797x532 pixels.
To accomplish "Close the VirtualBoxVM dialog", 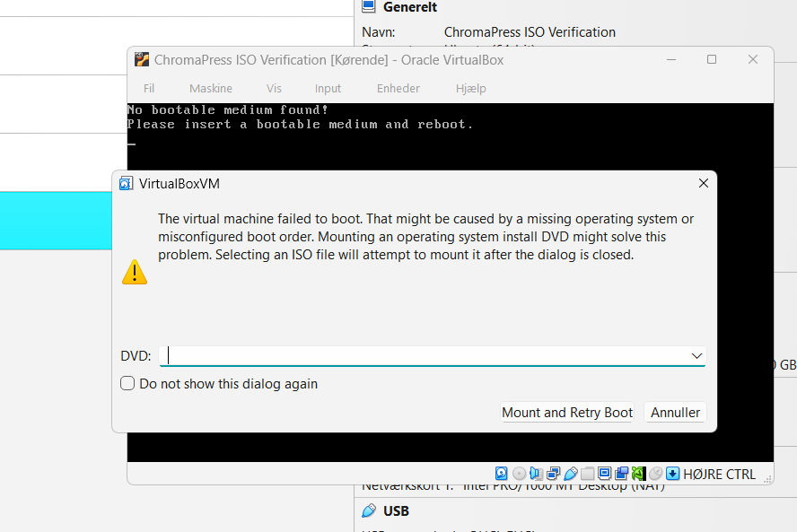I will [x=704, y=183].
